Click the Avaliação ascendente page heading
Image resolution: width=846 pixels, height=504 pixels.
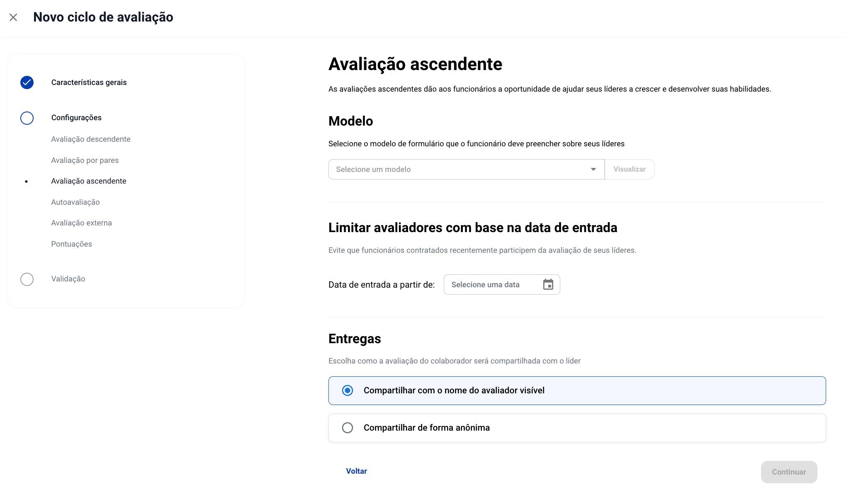[x=415, y=64]
